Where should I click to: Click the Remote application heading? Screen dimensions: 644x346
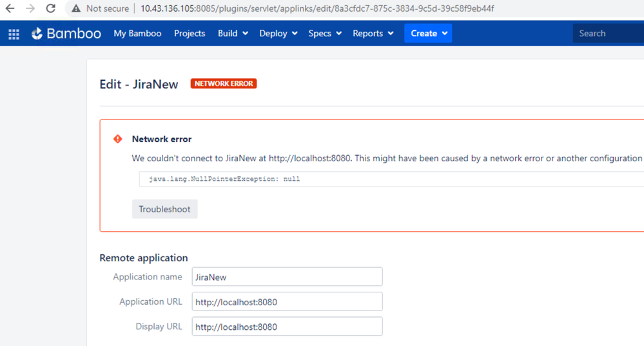(144, 258)
